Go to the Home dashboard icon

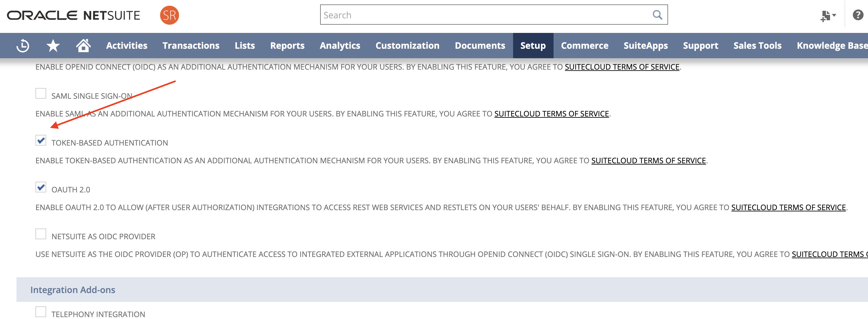coord(83,45)
